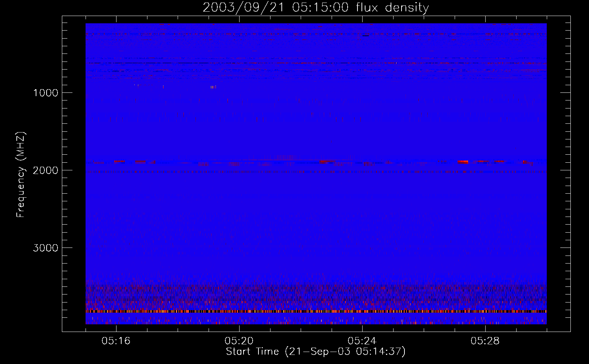Click the 05:16 time tick label
Image resolution: width=589 pixels, height=364 pixels.
(x=116, y=341)
